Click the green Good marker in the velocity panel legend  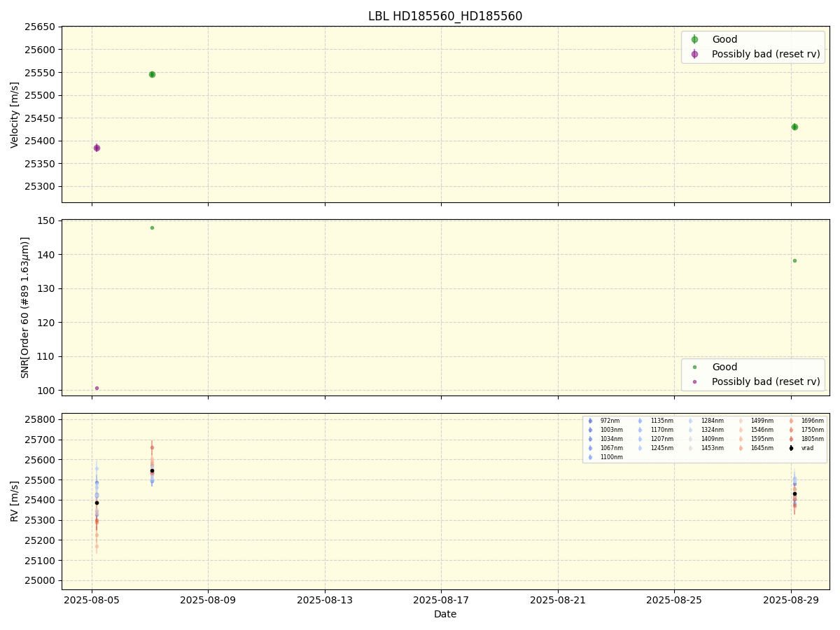point(694,40)
